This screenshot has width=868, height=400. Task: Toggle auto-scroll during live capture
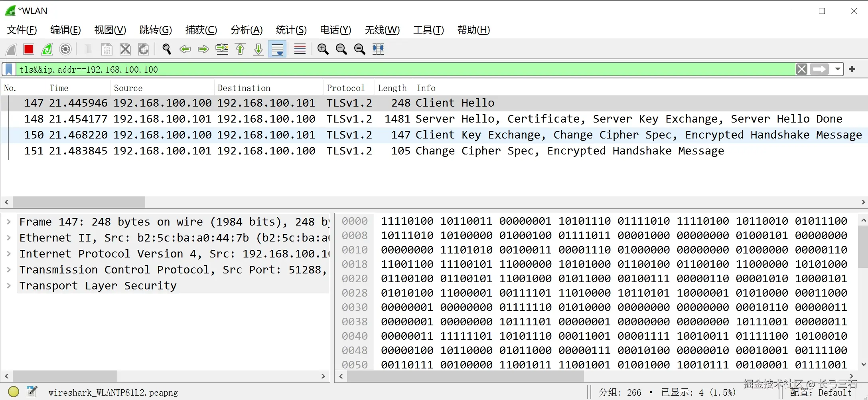[x=277, y=49]
